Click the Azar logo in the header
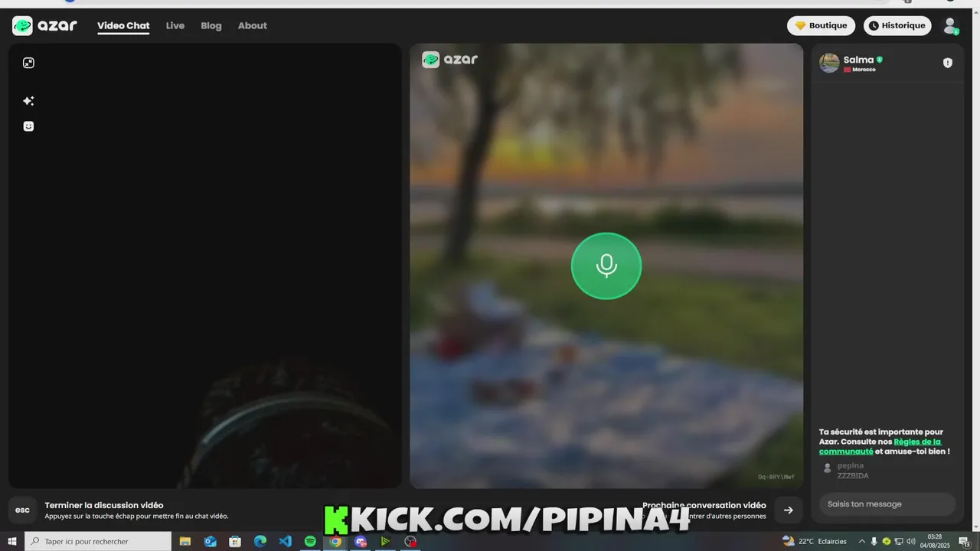This screenshot has width=980, height=551. pos(44,25)
